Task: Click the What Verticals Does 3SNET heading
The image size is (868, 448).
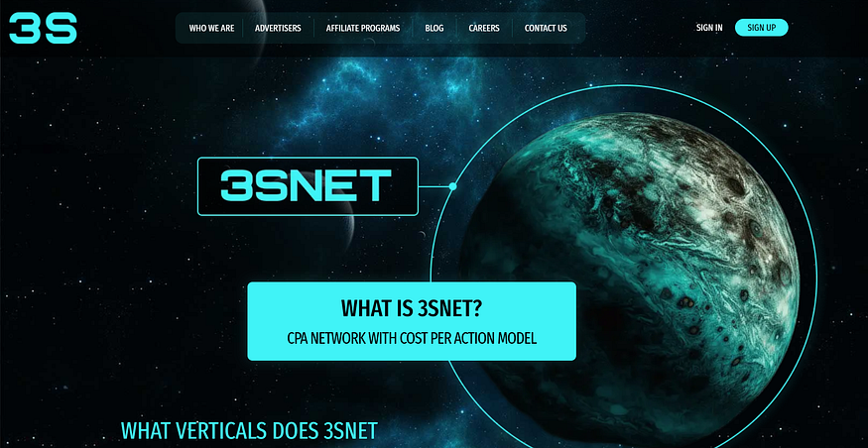Action: (249, 431)
